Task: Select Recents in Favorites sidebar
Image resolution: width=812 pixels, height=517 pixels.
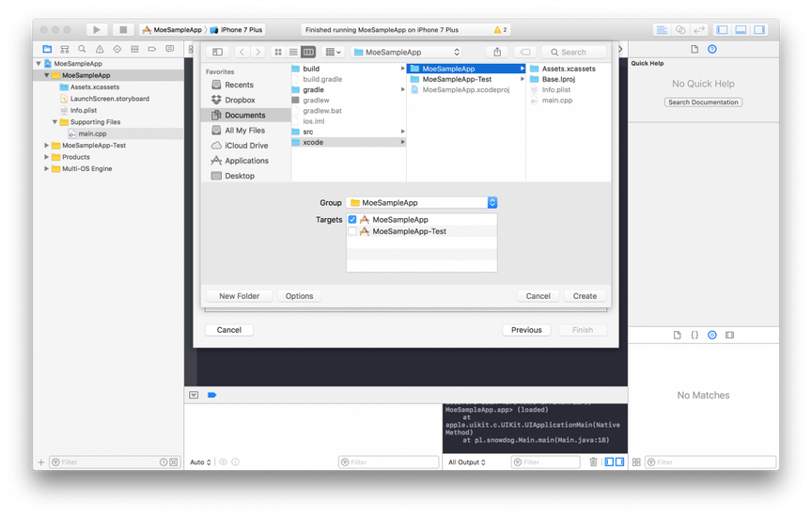Action: coord(240,85)
